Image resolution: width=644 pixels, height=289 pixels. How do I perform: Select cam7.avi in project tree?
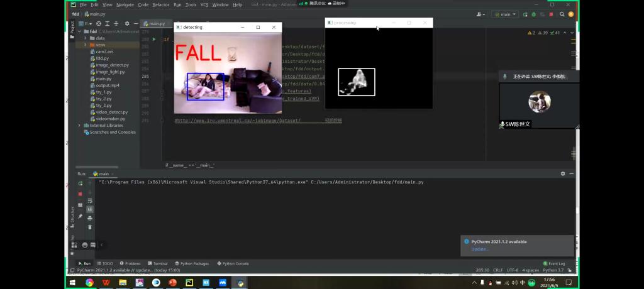(x=104, y=52)
